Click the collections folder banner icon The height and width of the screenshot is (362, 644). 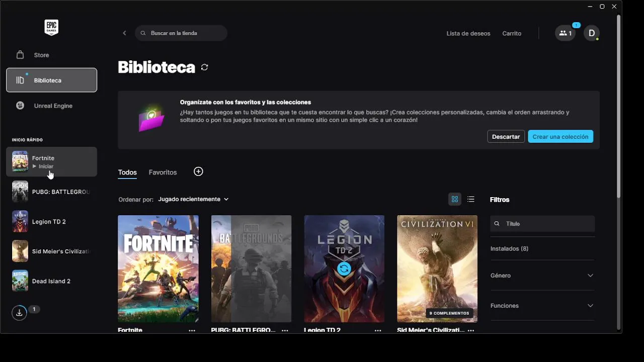[x=151, y=119]
